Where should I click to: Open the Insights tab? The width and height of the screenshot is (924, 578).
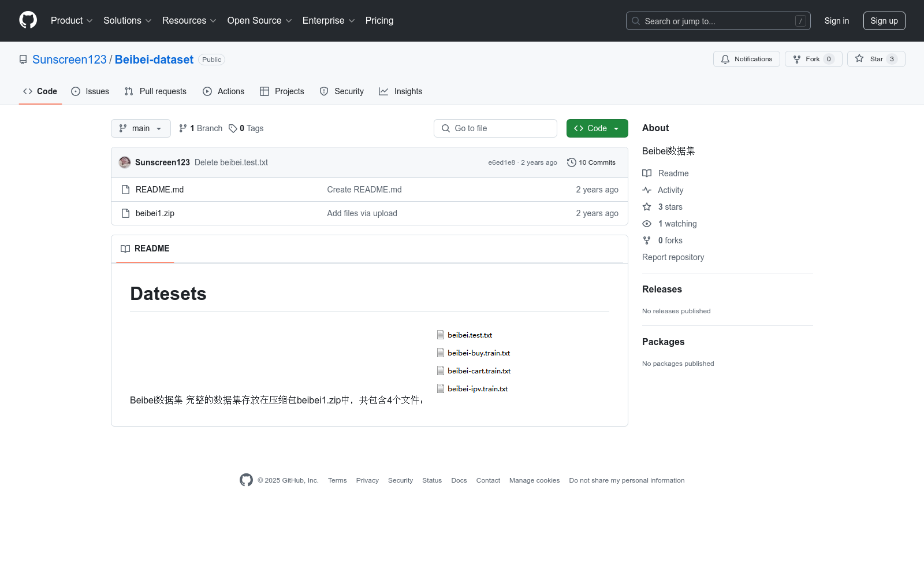[x=401, y=91]
